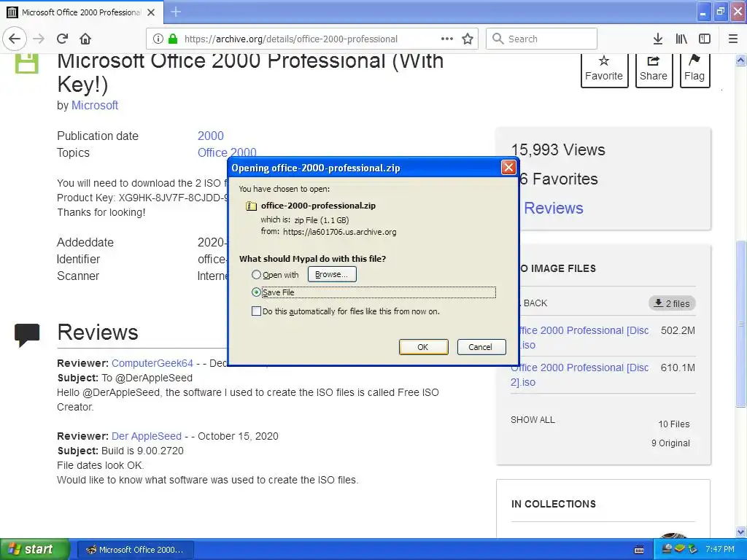The height and width of the screenshot is (560, 747).
Task: Close the Opening zip dialog
Action: [508, 168]
